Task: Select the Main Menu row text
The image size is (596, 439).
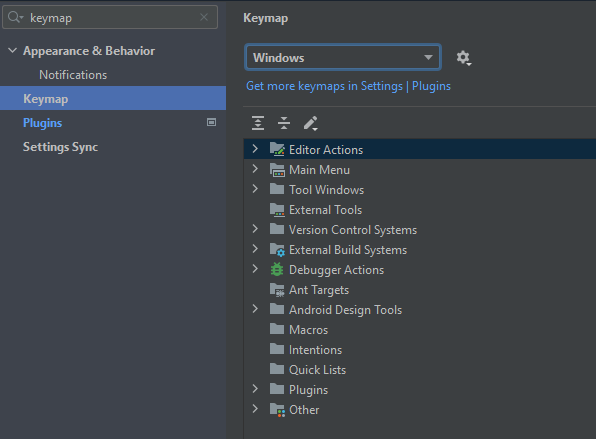Action: pos(319,170)
